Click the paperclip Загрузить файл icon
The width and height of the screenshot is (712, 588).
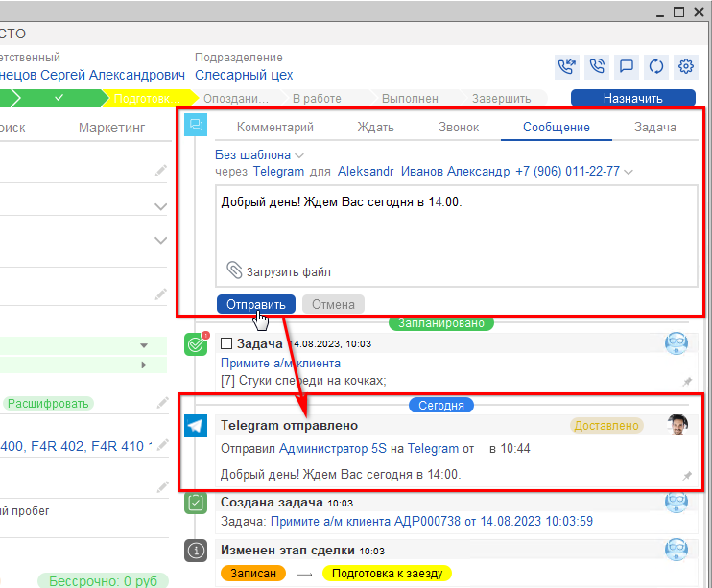(x=234, y=270)
